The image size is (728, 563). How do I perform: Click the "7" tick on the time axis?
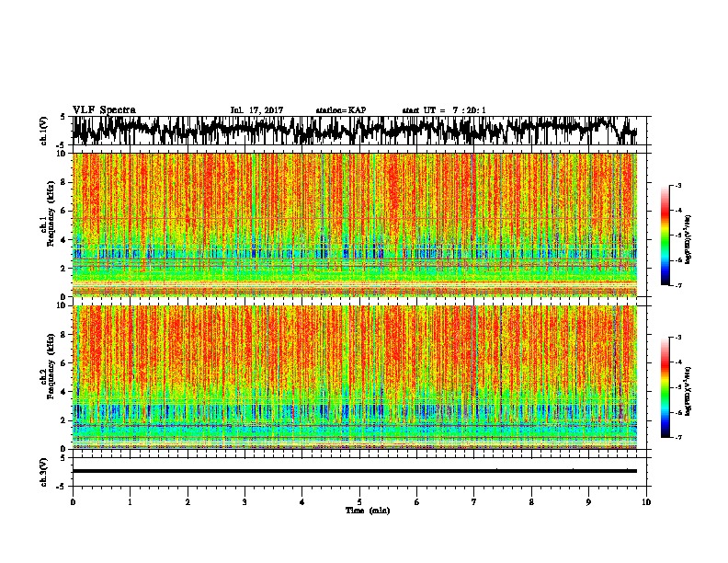pos(474,502)
